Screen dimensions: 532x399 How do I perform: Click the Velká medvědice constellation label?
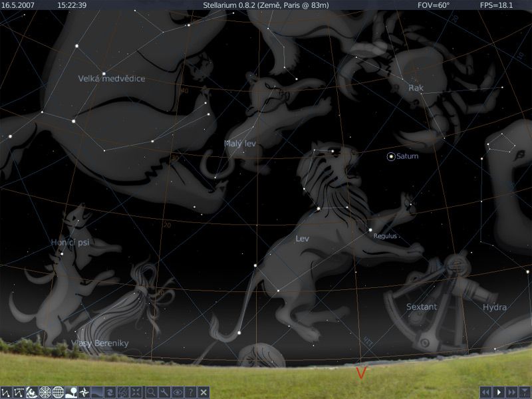pyautogui.click(x=112, y=78)
